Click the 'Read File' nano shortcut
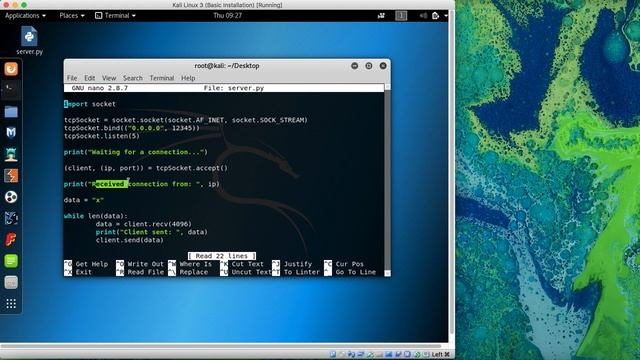This screenshot has height=360, width=640. tap(140, 272)
